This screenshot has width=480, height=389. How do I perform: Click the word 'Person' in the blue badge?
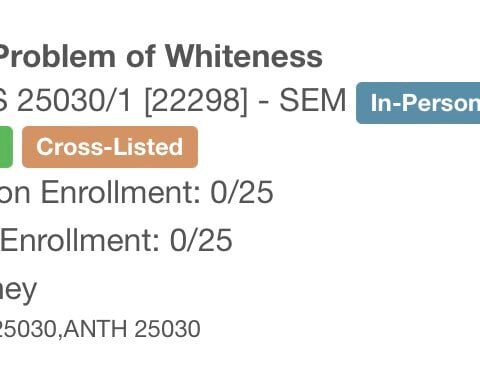(x=441, y=103)
